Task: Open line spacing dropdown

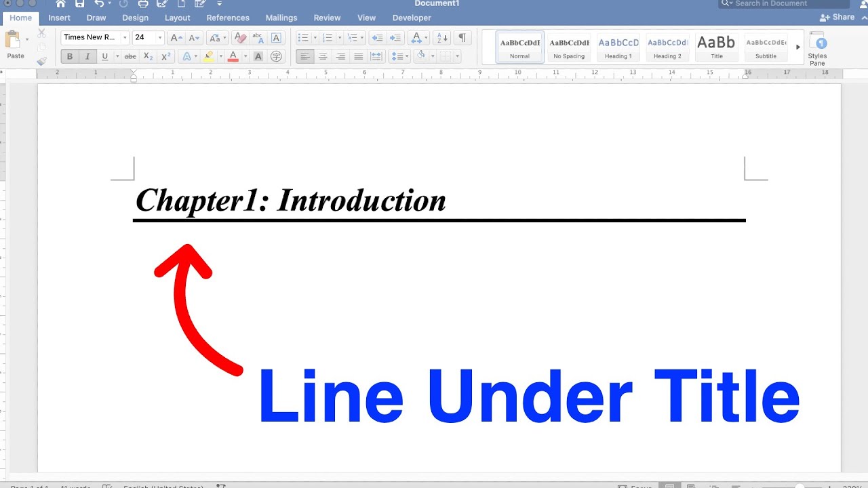Action: point(399,56)
